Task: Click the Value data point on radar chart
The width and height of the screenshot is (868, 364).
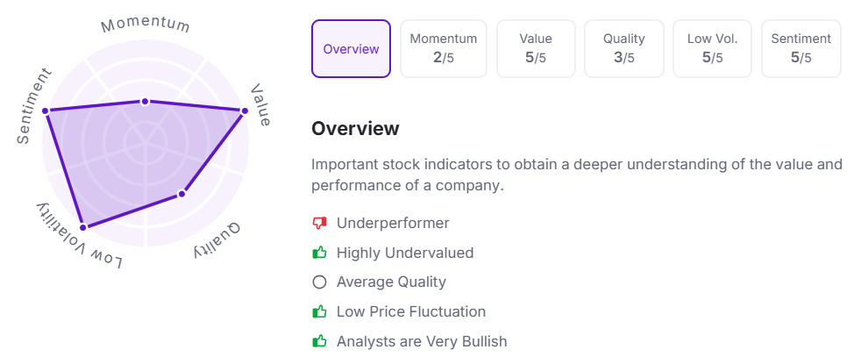Action: [x=244, y=111]
